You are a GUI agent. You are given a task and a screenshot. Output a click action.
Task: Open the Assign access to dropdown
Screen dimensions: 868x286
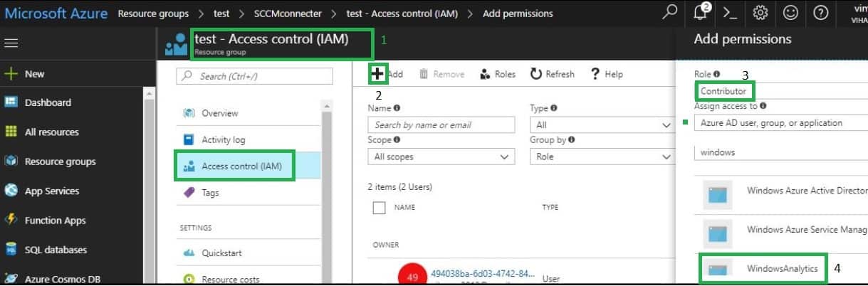tap(780, 123)
